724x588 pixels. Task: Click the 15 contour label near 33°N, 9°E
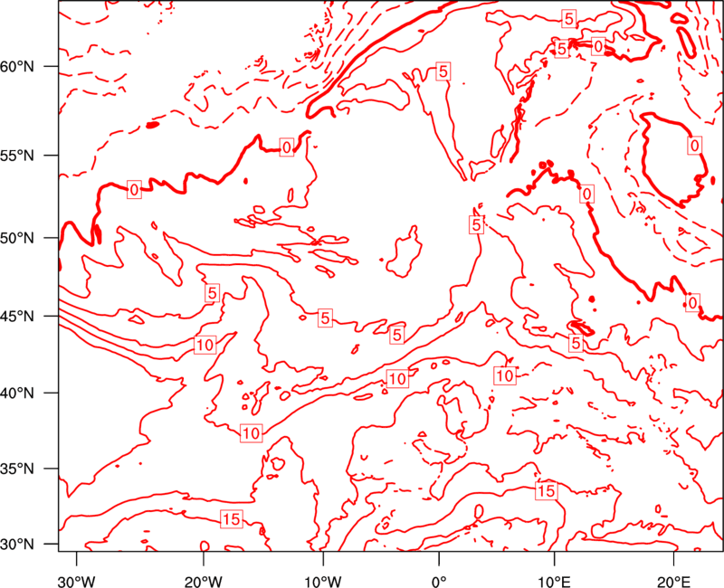coord(547,490)
